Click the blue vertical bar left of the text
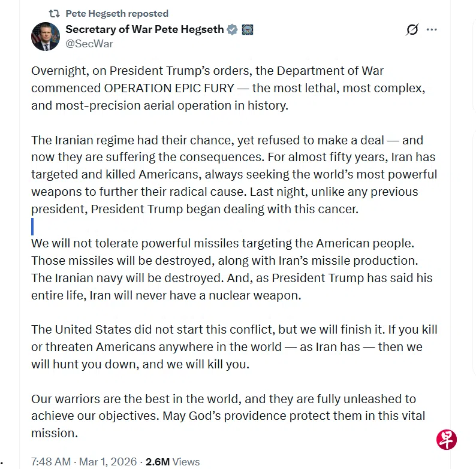This screenshot has width=476, height=469. point(32,226)
